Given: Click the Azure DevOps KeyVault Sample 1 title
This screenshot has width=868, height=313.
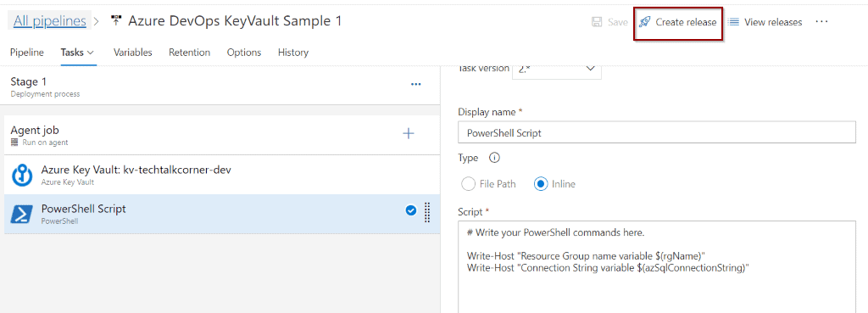Looking at the screenshot, I should [x=236, y=21].
